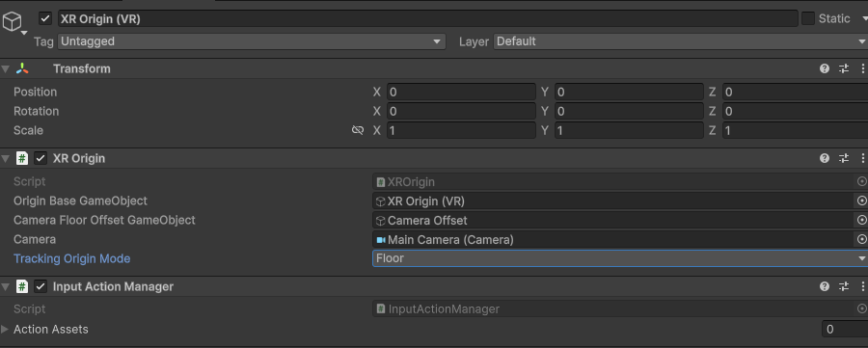
Task: Click the Camera Offset object field
Action: coord(614,220)
